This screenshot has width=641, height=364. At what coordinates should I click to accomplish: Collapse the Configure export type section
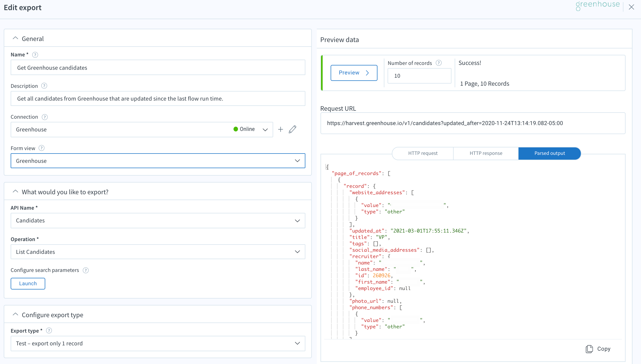coord(15,315)
